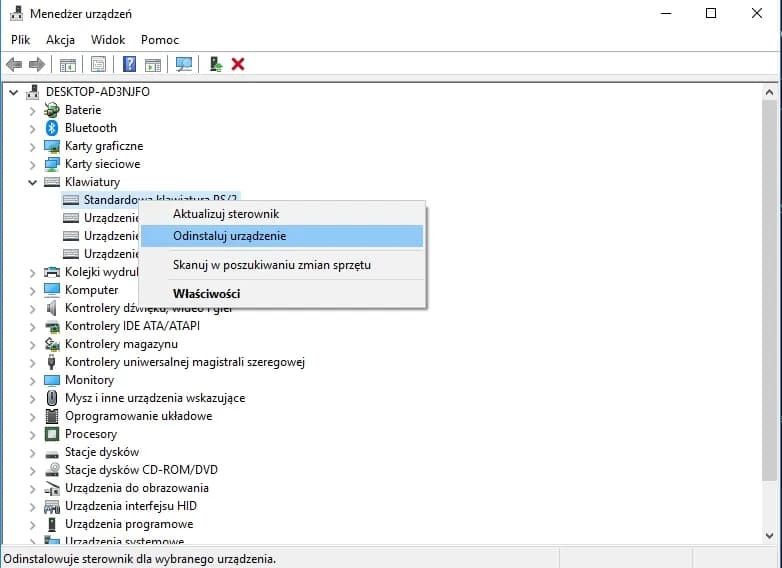The height and width of the screenshot is (568, 782).
Task: Click the Back arrow toolbar icon
Action: [14, 64]
